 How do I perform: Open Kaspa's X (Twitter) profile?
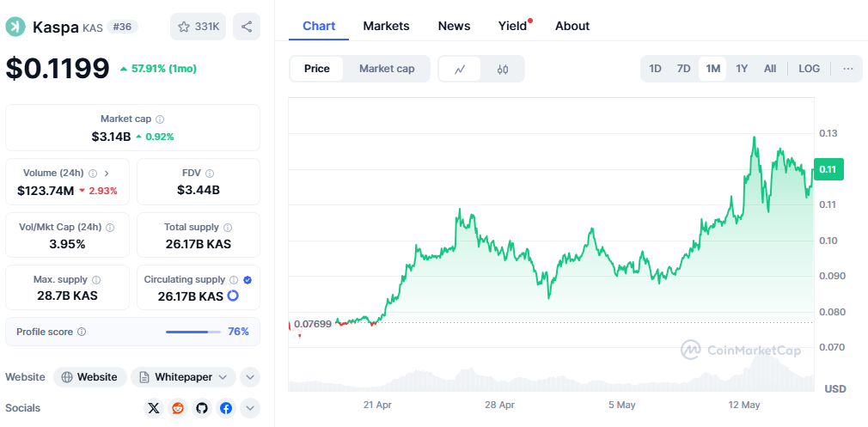(x=154, y=408)
